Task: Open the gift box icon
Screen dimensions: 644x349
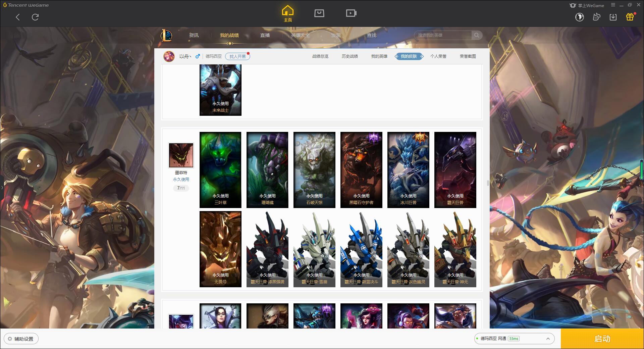Action: (x=630, y=17)
